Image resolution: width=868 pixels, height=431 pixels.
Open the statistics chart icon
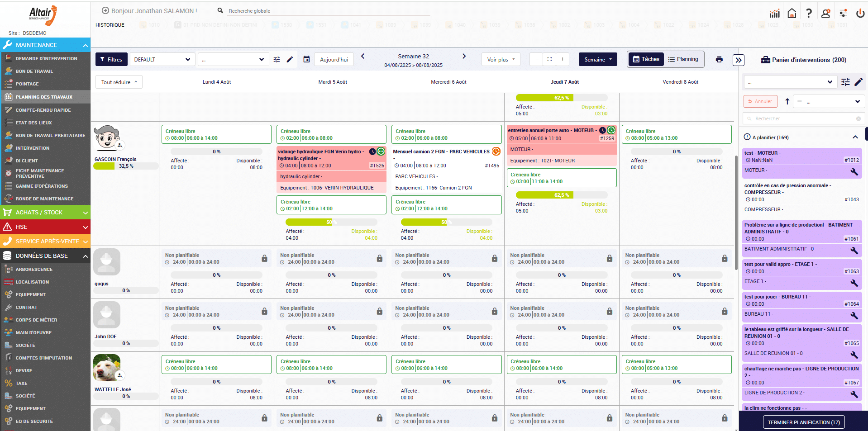pos(775,13)
